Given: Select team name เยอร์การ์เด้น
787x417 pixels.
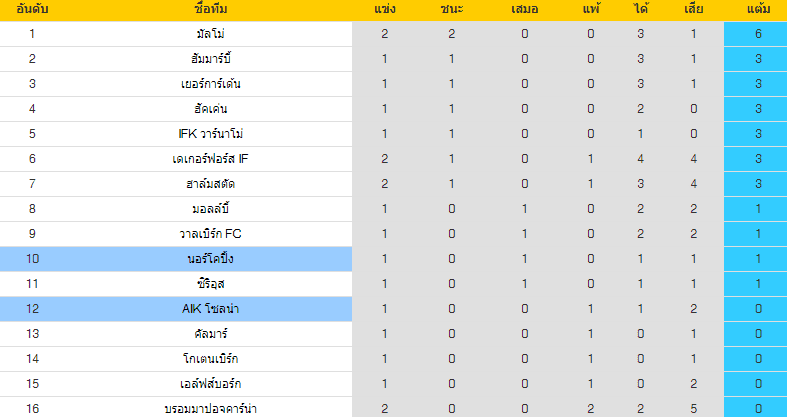Looking at the screenshot, I should coord(211,84).
